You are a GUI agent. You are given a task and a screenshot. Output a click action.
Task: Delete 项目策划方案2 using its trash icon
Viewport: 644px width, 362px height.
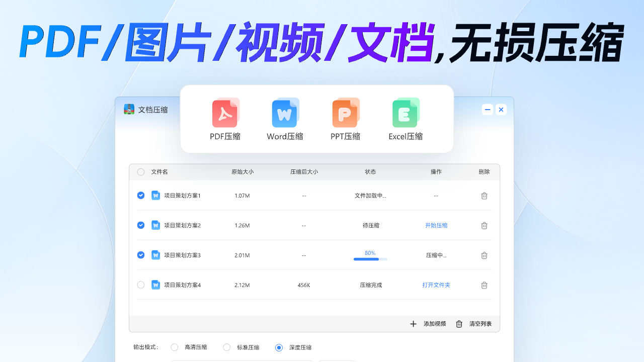(484, 225)
